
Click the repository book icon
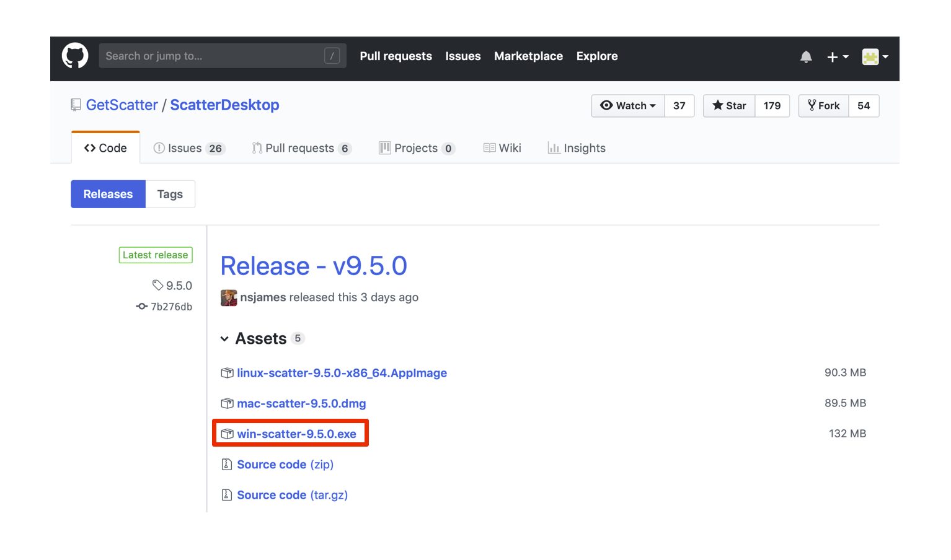tap(76, 105)
